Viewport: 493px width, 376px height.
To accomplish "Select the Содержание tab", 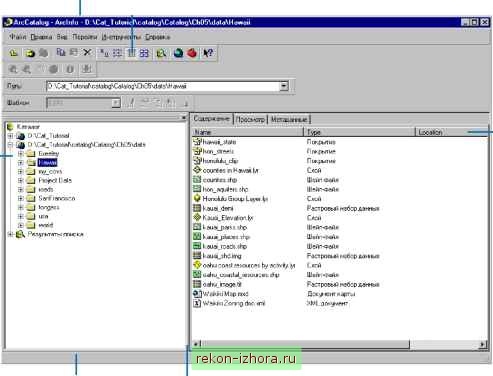I will click(x=212, y=118).
